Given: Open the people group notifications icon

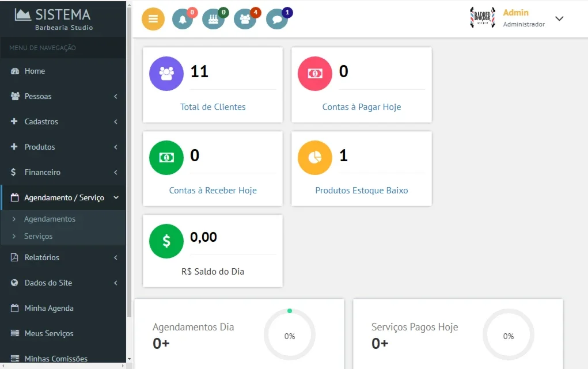Looking at the screenshot, I should [245, 19].
